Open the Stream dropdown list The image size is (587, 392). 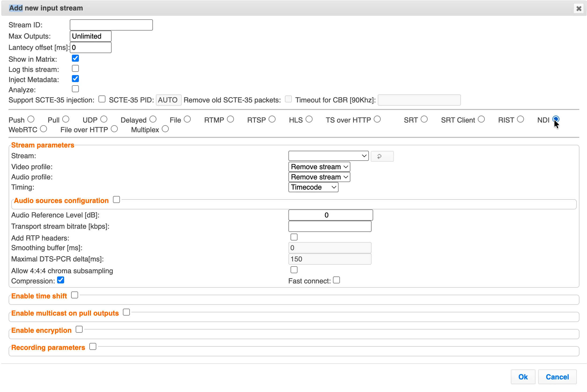(328, 156)
